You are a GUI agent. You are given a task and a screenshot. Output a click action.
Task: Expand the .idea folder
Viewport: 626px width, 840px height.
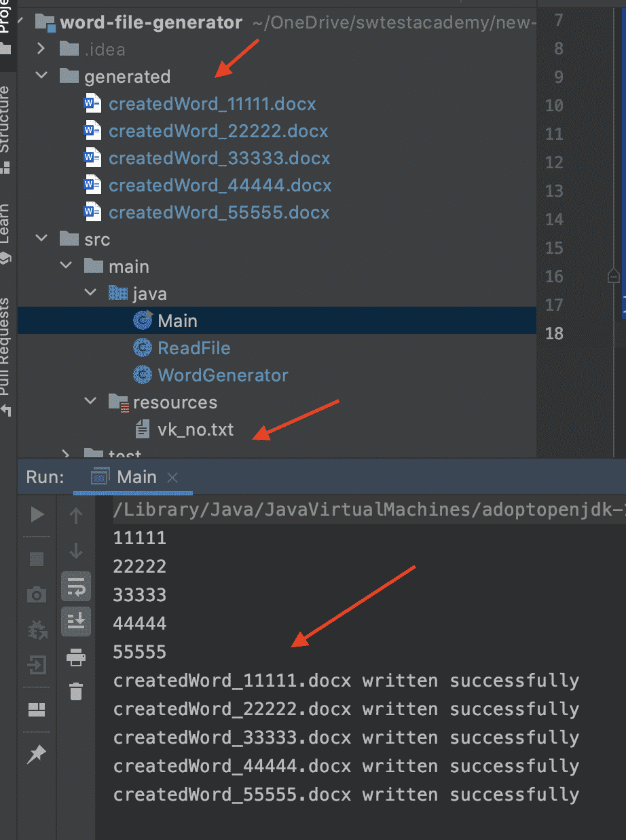point(41,49)
